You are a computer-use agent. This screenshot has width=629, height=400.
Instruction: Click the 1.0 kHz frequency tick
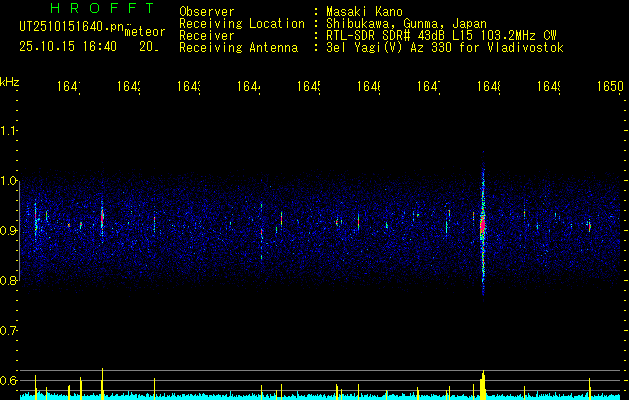(9, 181)
